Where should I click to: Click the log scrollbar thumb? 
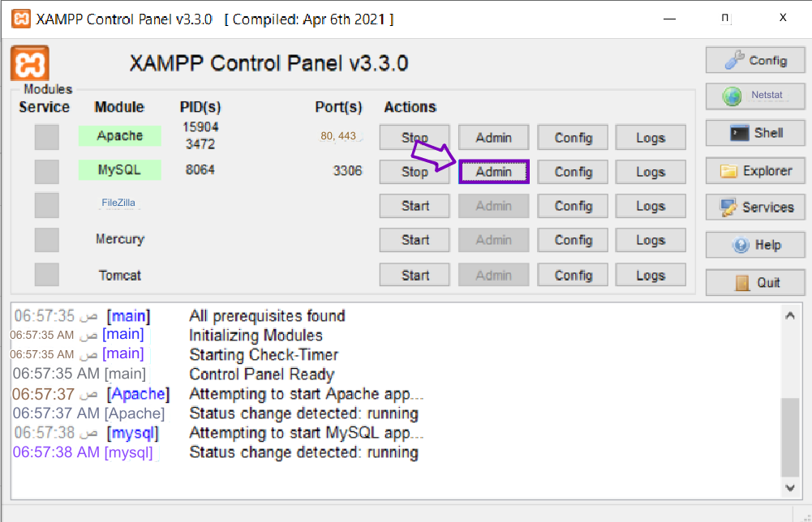[x=790, y=437]
